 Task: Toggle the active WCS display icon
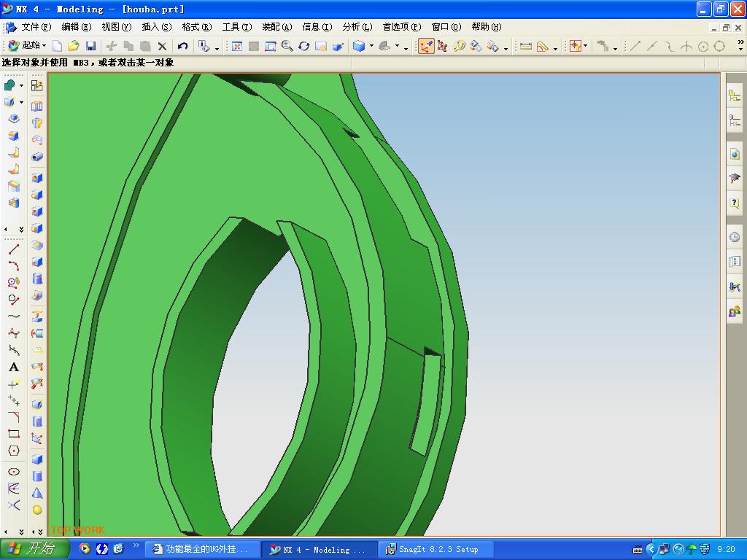tap(426, 46)
